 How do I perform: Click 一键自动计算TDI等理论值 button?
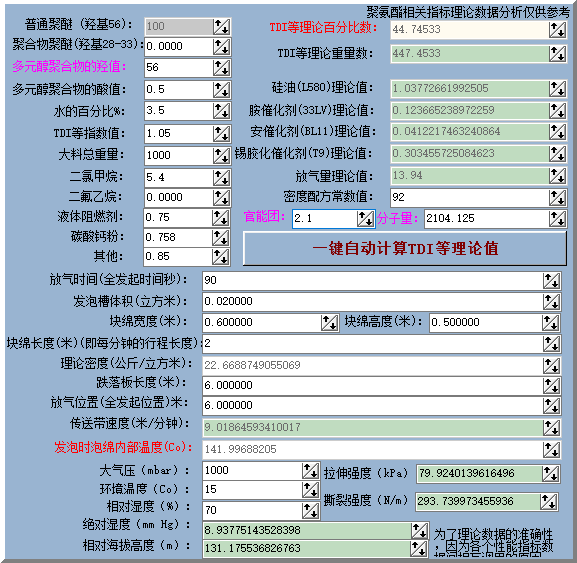[x=405, y=249]
